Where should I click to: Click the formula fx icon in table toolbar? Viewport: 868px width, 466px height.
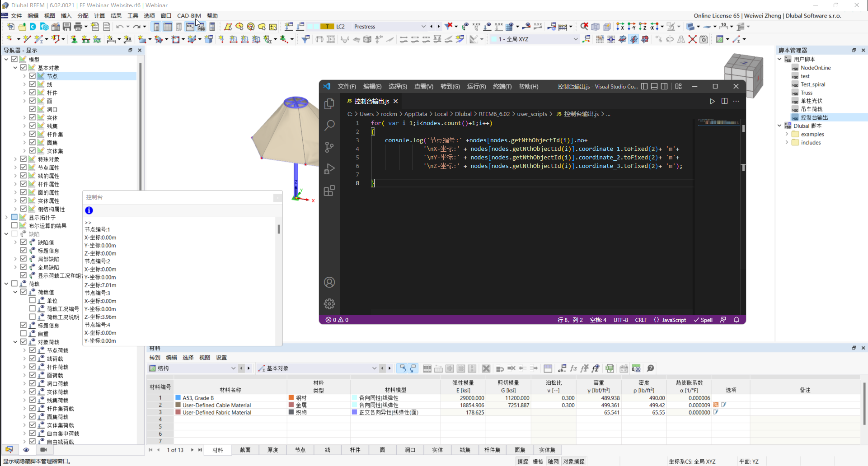coord(573,368)
